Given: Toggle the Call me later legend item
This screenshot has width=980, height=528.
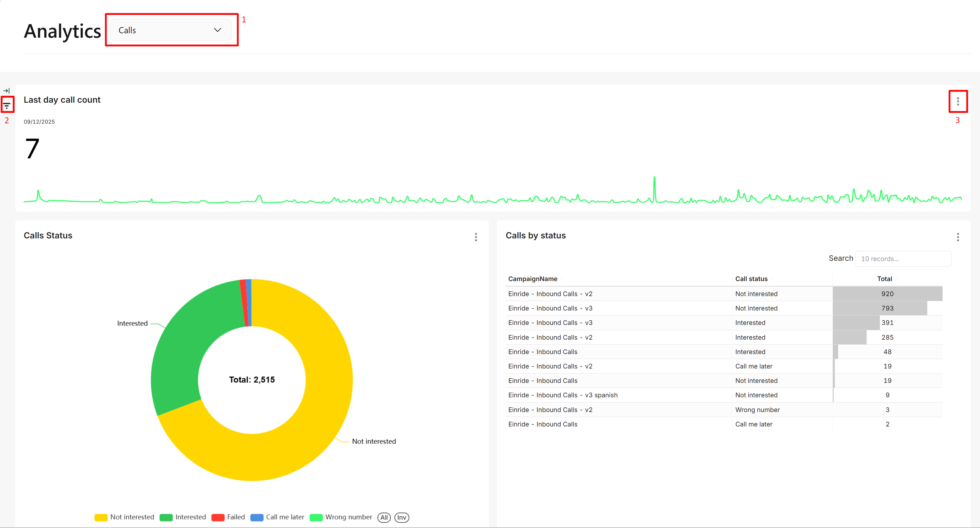Looking at the screenshot, I should [258, 517].
